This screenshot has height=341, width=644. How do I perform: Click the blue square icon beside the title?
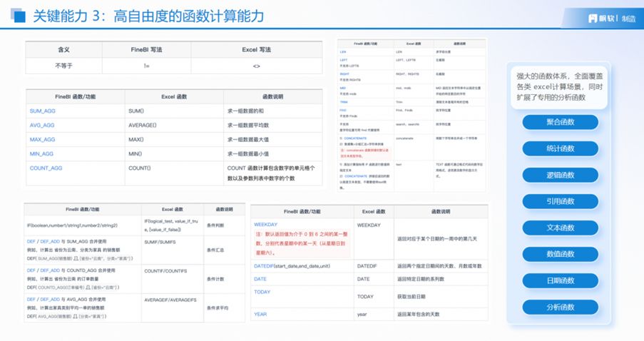[x=18, y=16]
